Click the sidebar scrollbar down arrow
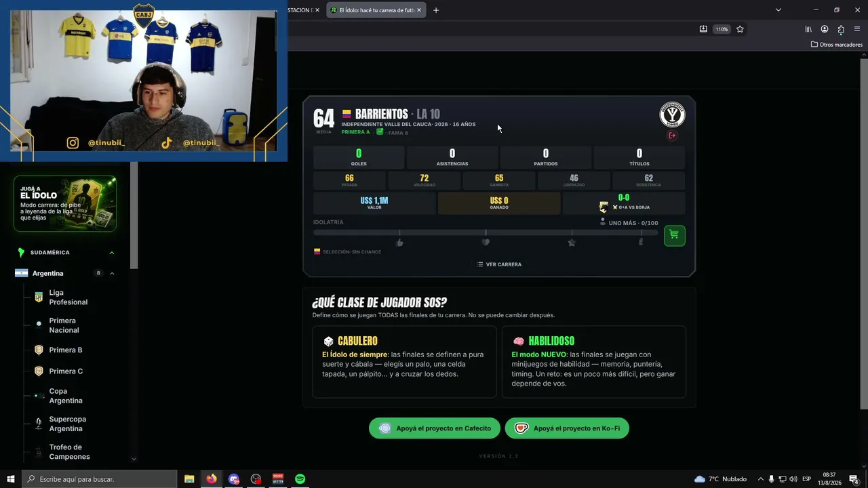 coord(134,459)
